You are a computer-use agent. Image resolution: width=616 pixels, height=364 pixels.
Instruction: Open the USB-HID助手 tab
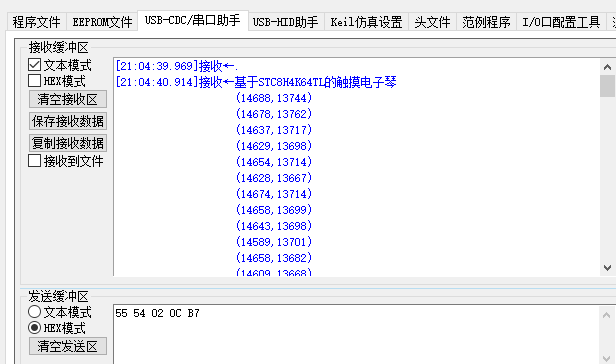tap(286, 22)
